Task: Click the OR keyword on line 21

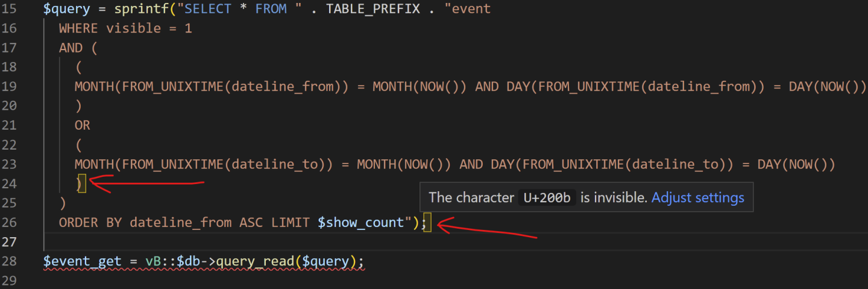Action: pyautogui.click(x=83, y=125)
